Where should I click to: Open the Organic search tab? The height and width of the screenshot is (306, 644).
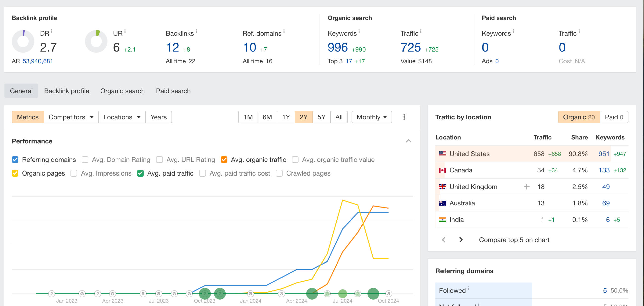pyautogui.click(x=123, y=91)
